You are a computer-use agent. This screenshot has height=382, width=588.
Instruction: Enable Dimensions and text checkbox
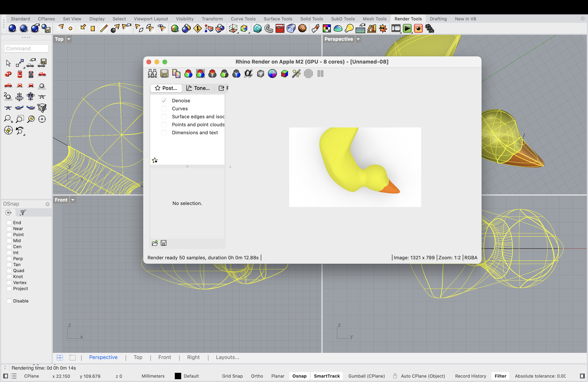pos(164,132)
